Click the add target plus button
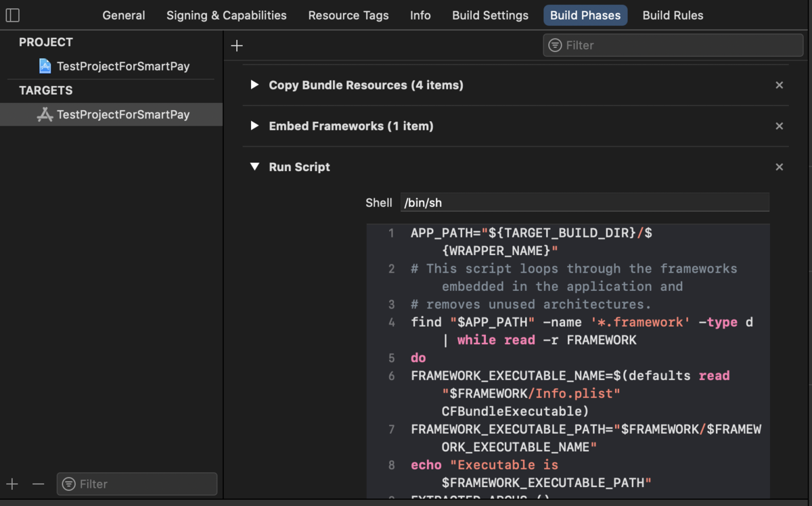The width and height of the screenshot is (812, 506). tap(12, 484)
